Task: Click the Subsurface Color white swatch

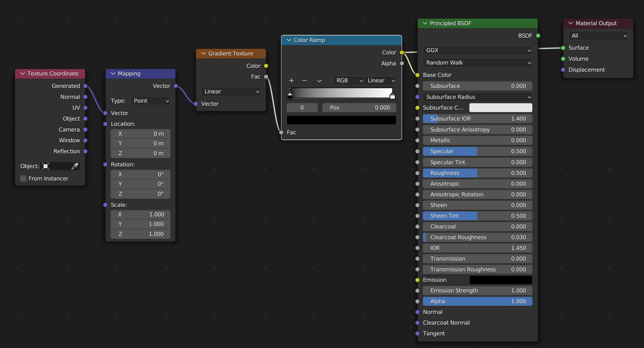Action: (x=500, y=108)
